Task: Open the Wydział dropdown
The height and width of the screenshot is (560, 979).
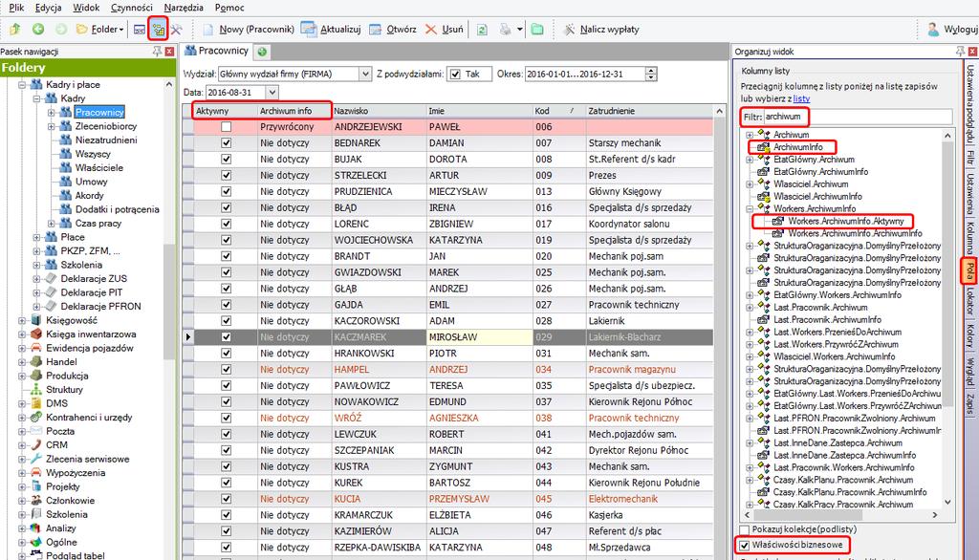Action: click(365, 74)
